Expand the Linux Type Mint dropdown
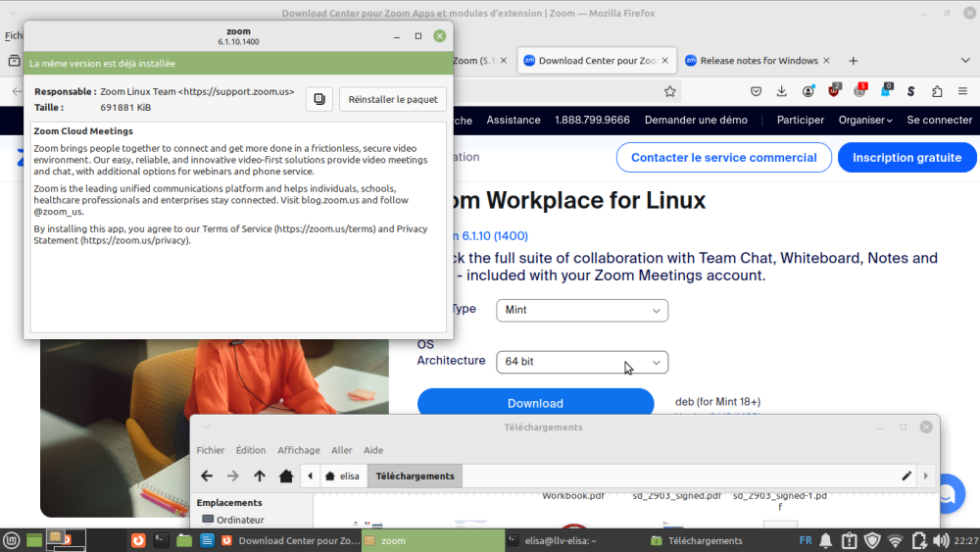The width and height of the screenshot is (980, 552). [582, 310]
